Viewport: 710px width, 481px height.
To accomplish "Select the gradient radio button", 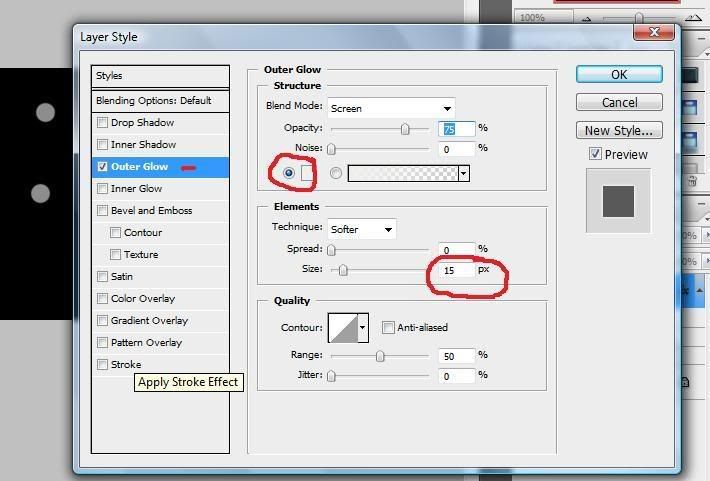I will [336, 173].
